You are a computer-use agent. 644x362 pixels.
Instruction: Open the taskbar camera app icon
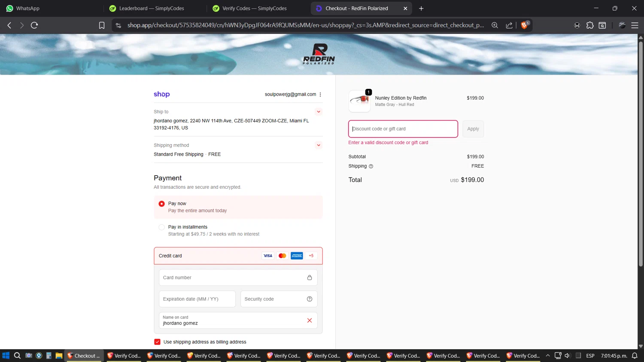pyautogui.click(x=29, y=356)
